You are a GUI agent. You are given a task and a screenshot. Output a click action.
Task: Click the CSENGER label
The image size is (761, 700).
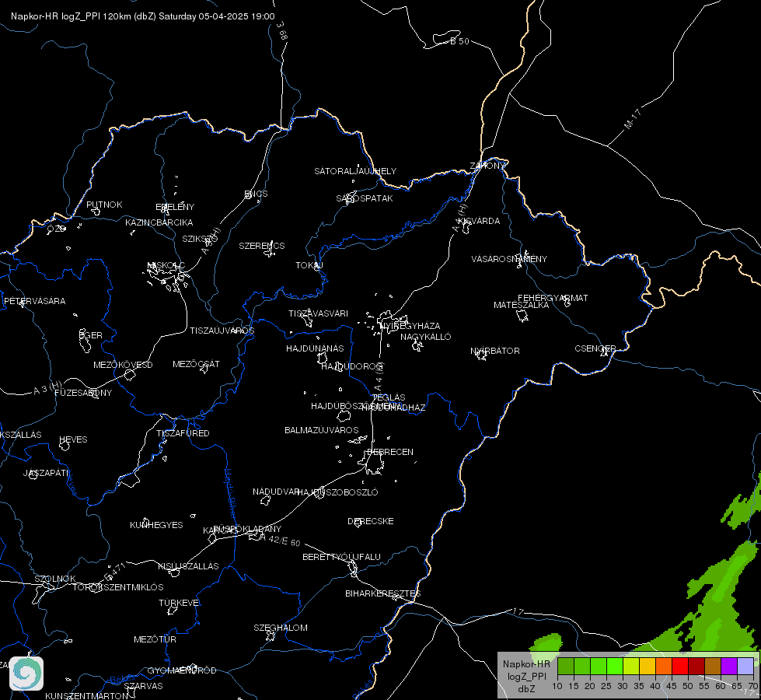point(595,348)
